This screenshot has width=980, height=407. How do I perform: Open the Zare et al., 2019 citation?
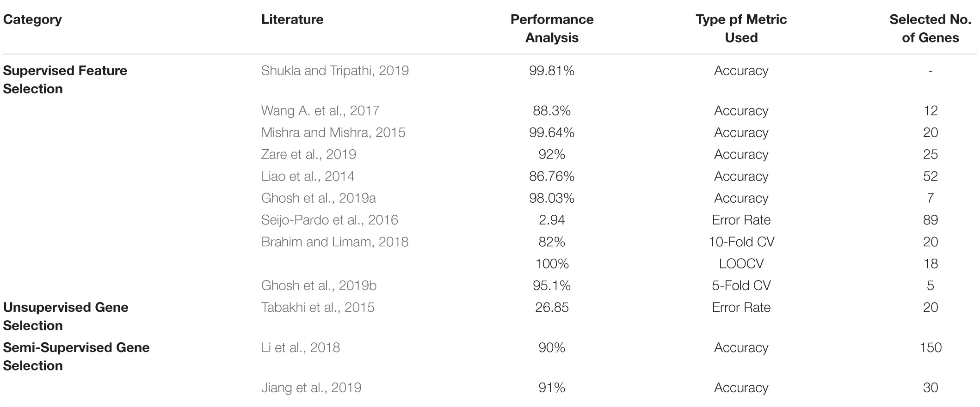pyautogui.click(x=308, y=154)
